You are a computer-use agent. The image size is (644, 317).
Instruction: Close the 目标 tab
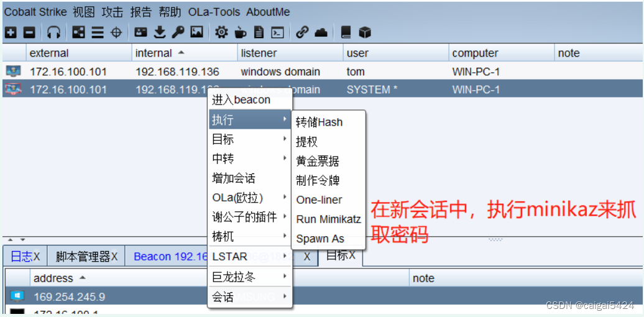click(352, 255)
